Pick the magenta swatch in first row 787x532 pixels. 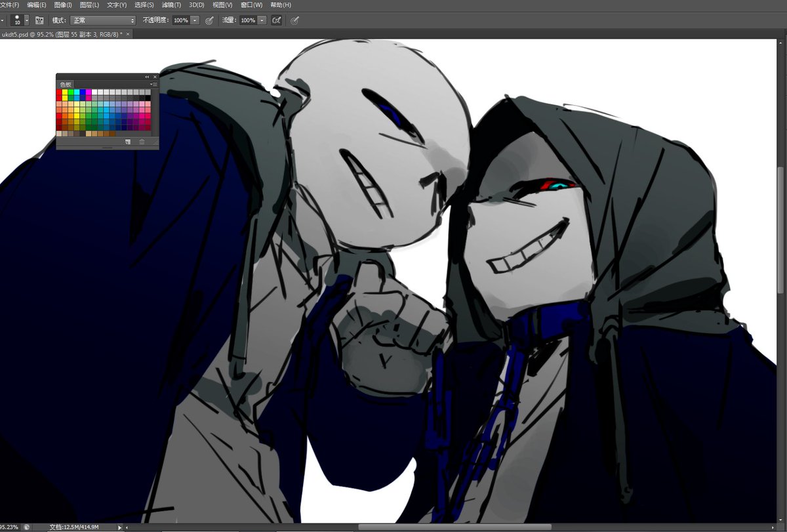(89, 92)
